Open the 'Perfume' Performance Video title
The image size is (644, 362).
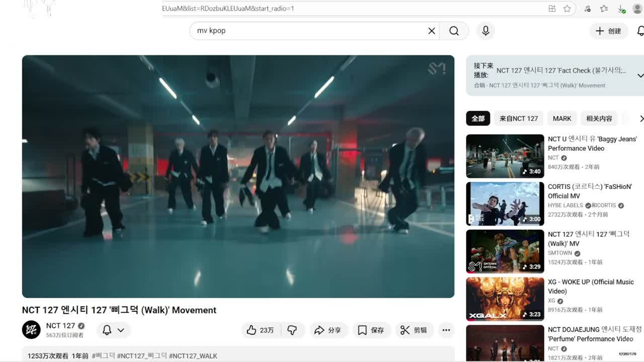tap(595, 334)
